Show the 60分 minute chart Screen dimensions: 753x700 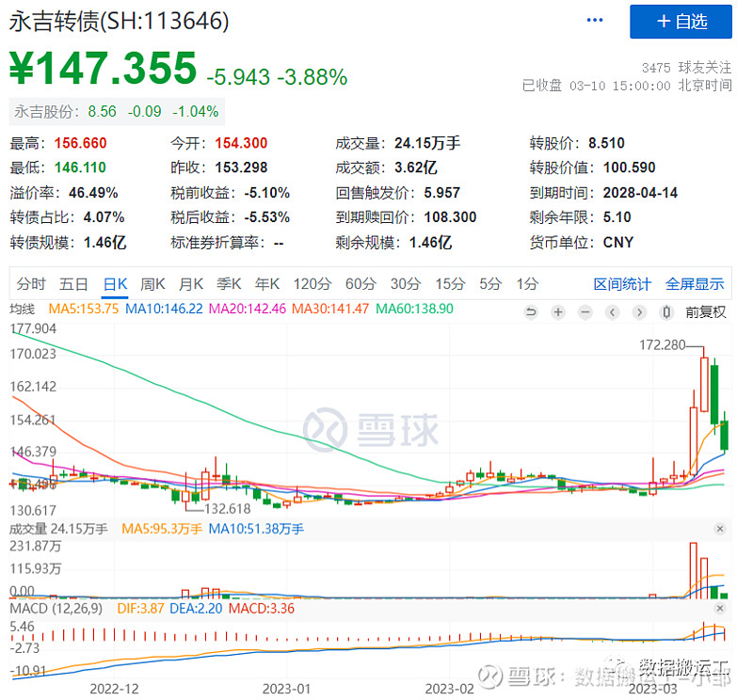(360, 284)
